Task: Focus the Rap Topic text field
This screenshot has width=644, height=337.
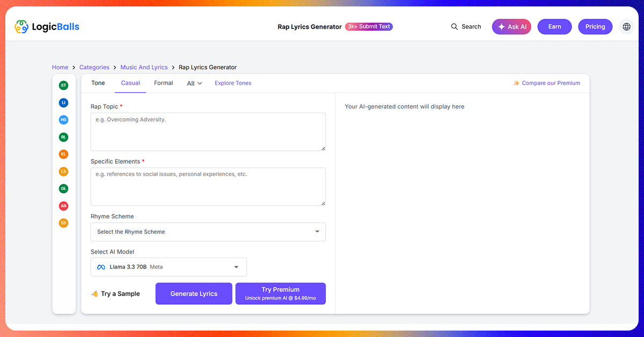Action: (208, 131)
